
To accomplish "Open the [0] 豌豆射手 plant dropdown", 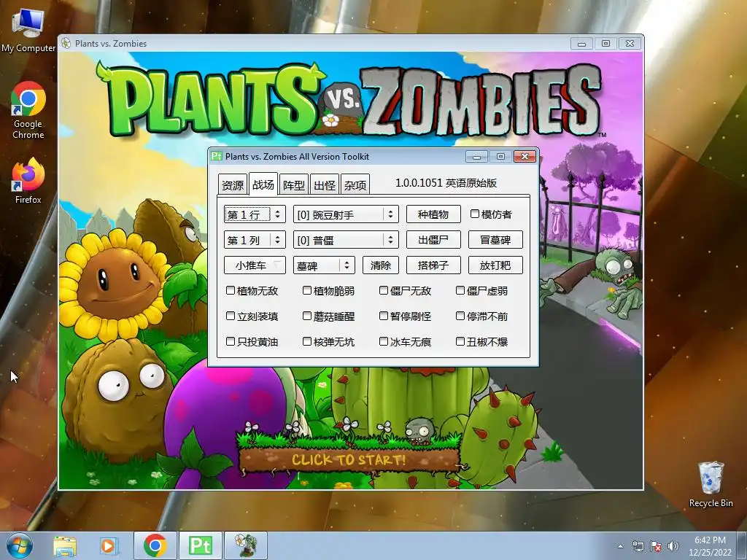I will tap(346, 214).
